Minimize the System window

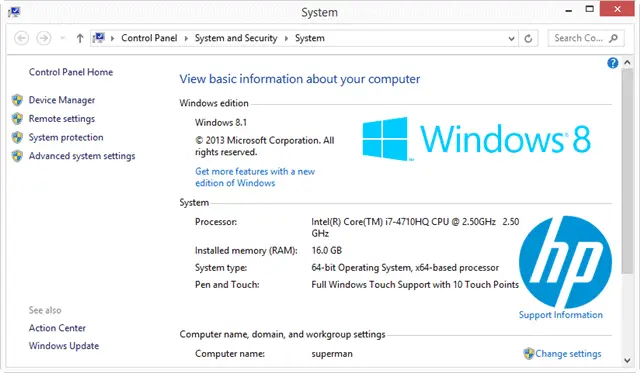click(568, 10)
